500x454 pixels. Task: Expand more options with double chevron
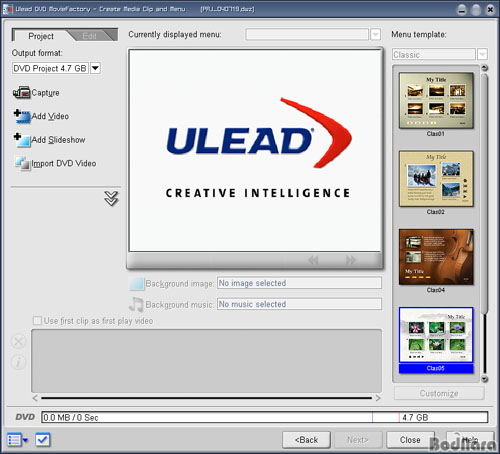tap(111, 199)
